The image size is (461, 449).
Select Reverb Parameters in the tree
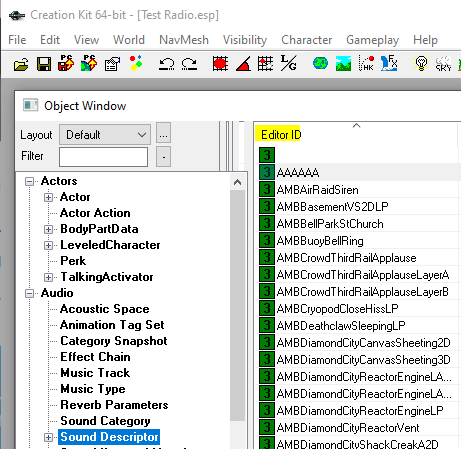114,405
